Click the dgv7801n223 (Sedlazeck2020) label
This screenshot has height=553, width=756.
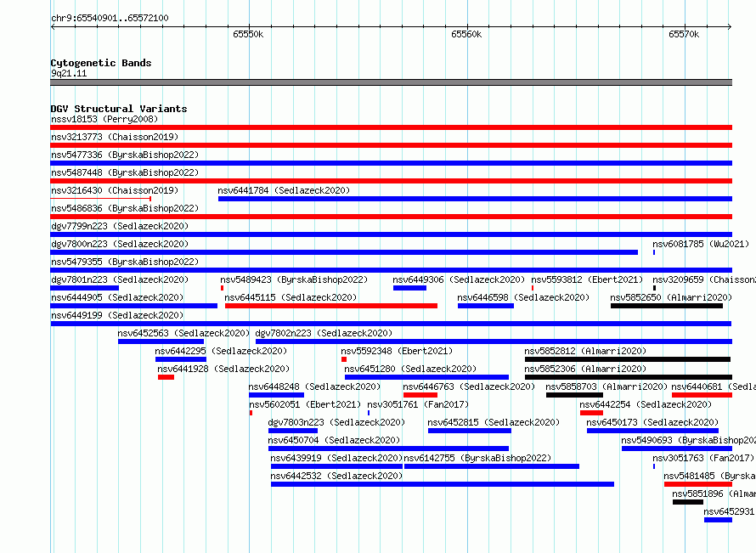click(x=120, y=279)
